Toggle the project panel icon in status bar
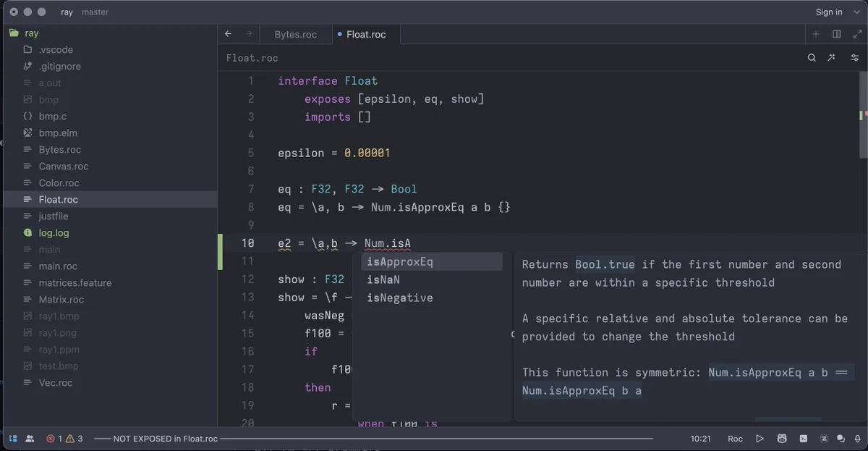This screenshot has width=868, height=451. [13, 439]
